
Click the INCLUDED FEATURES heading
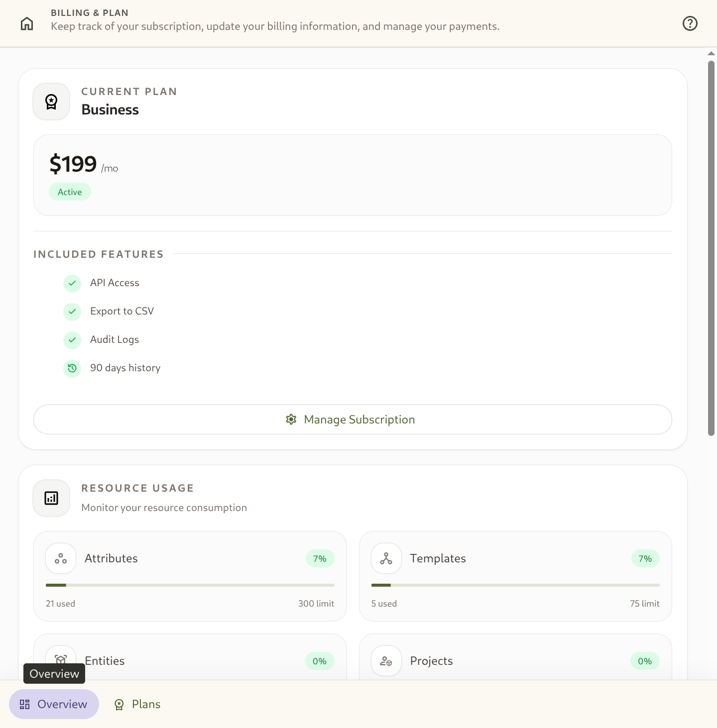tap(99, 254)
